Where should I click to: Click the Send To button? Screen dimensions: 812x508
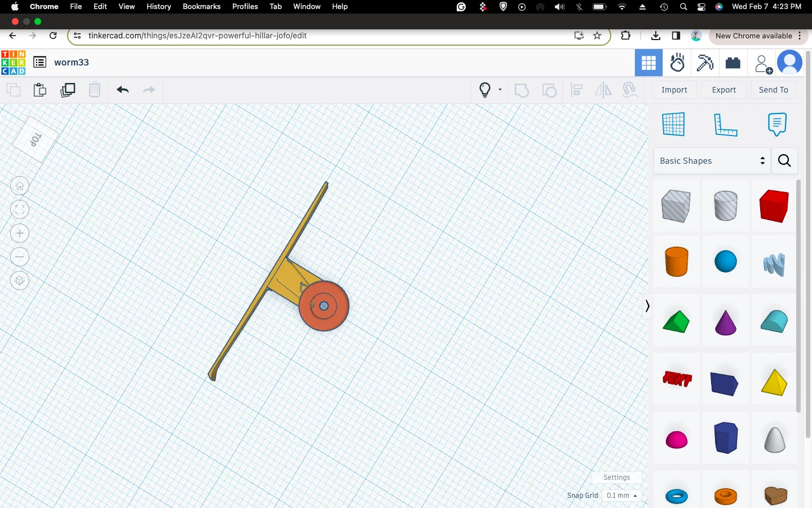(774, 90)
